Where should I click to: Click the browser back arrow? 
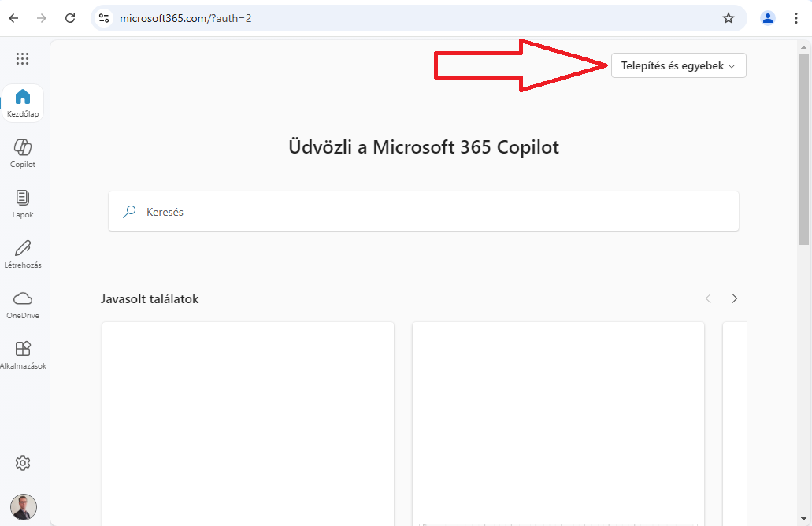click(14, 18)
